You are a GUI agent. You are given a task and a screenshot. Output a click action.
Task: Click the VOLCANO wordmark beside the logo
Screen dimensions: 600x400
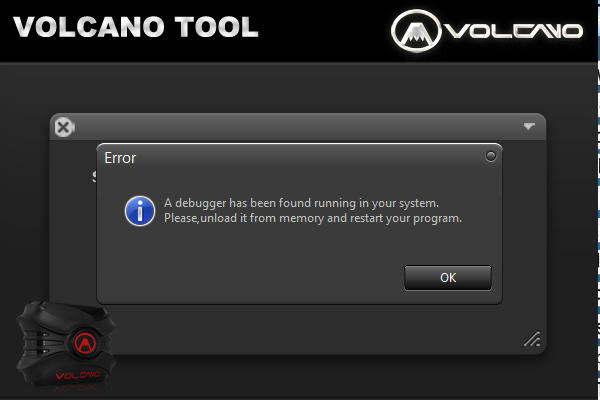click(515, 31)
